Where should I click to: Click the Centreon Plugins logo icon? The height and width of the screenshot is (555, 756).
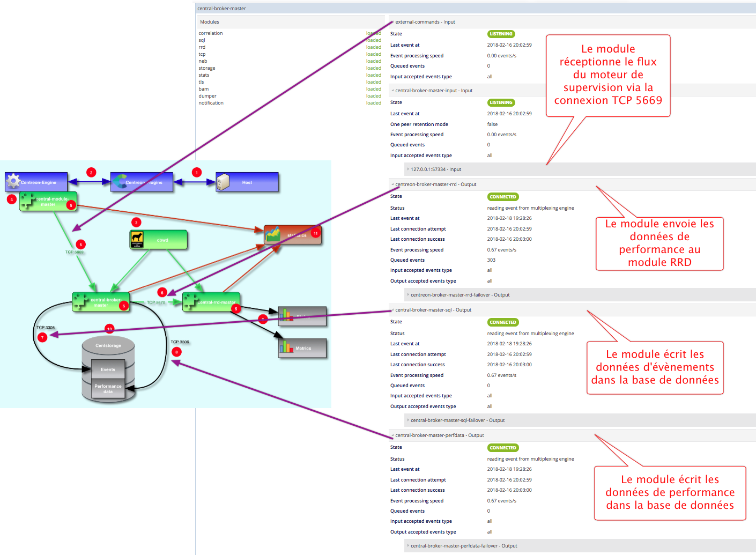pos(119,182)
